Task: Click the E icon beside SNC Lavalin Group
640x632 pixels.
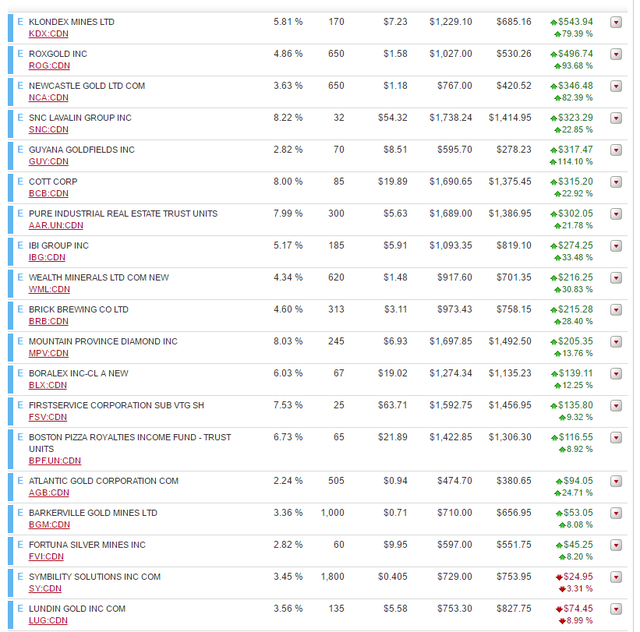Action: pyautogui.click(x=20, y=117)
